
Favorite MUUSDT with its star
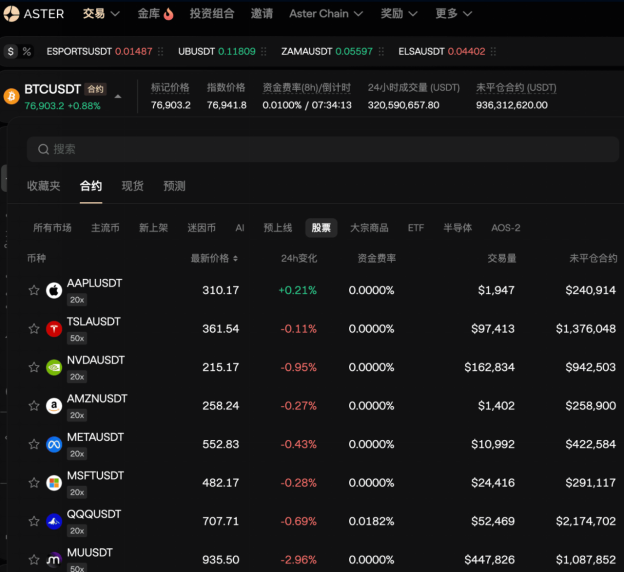pos(34,560)
